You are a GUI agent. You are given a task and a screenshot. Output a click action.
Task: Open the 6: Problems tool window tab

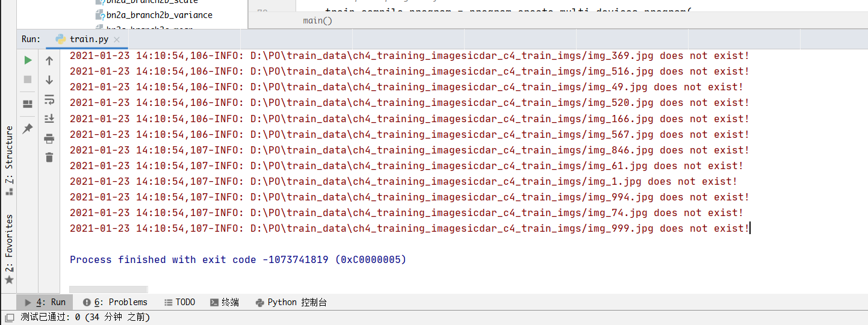tap(115, 302)
